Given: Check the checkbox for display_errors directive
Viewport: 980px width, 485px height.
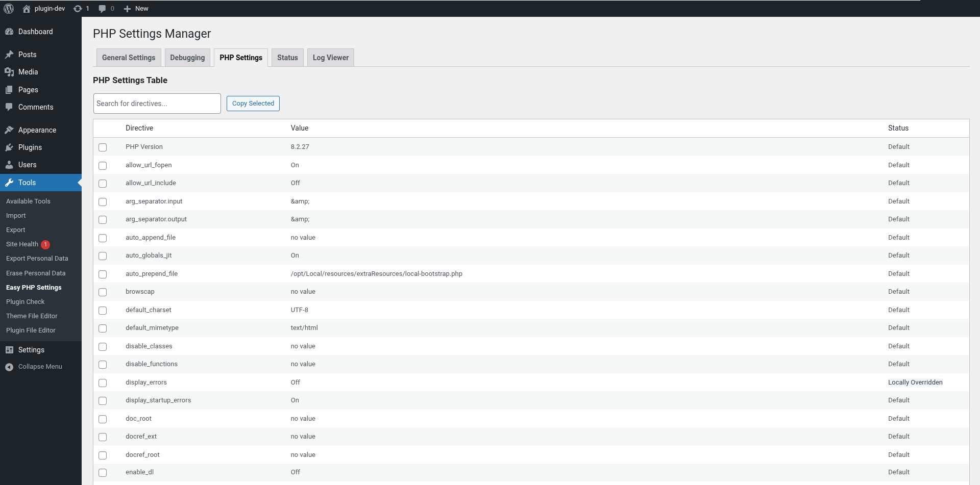Looking at the screenshot, I should (103, 383).
